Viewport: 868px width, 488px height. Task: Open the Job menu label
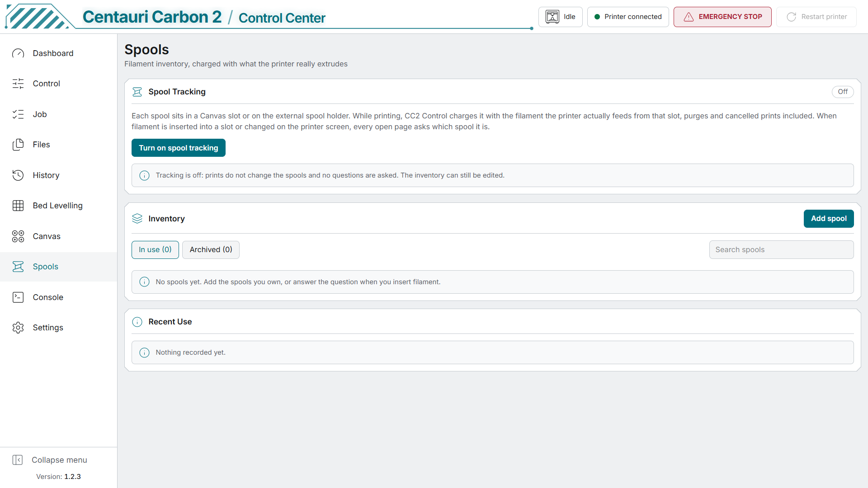40,114
